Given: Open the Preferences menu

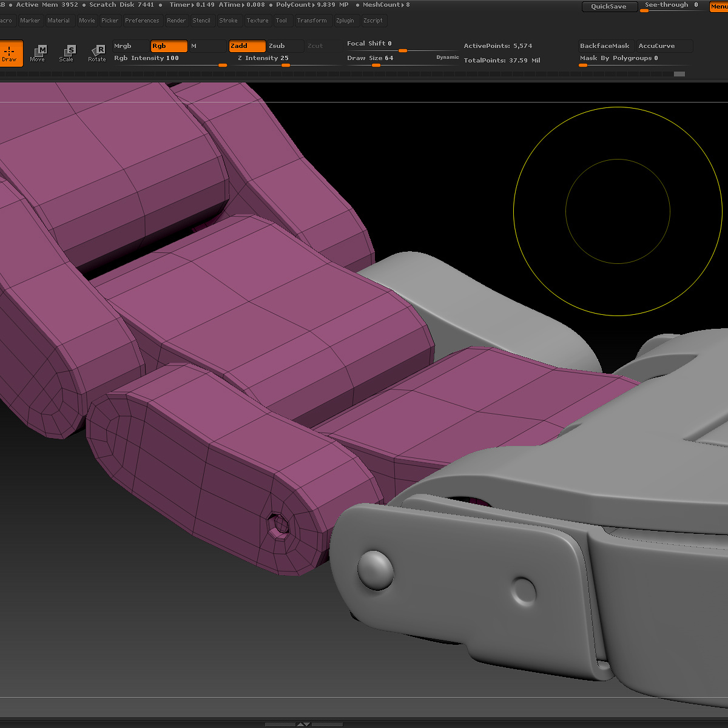Looking at the screenshot, I should point(143,21).
